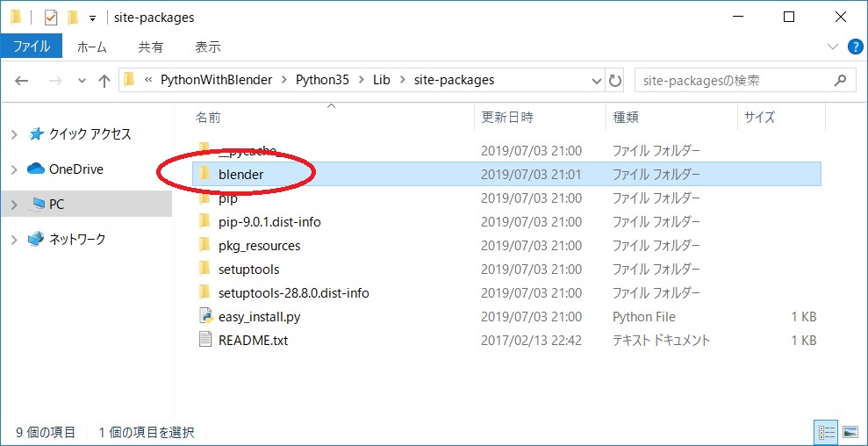The image size is (868, 446).
Task: Click the Python File type cell
Action: click(644, 317)
